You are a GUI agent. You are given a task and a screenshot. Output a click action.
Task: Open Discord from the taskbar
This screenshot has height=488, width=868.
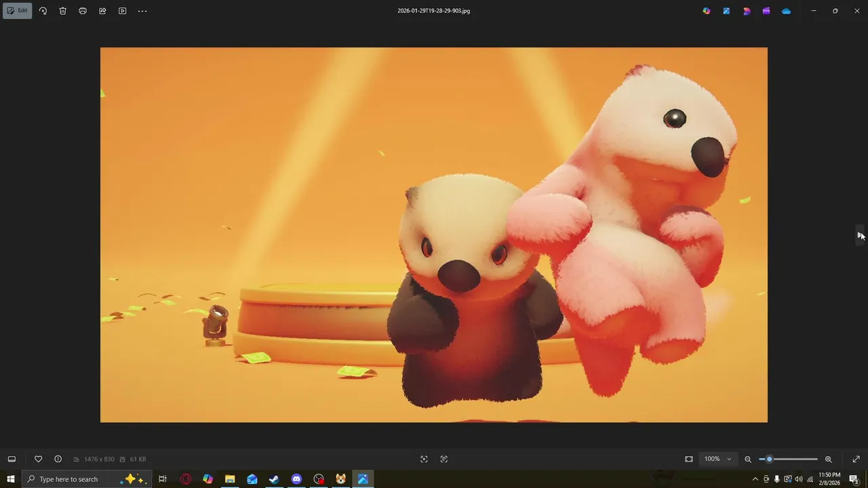tap(296, 479)
